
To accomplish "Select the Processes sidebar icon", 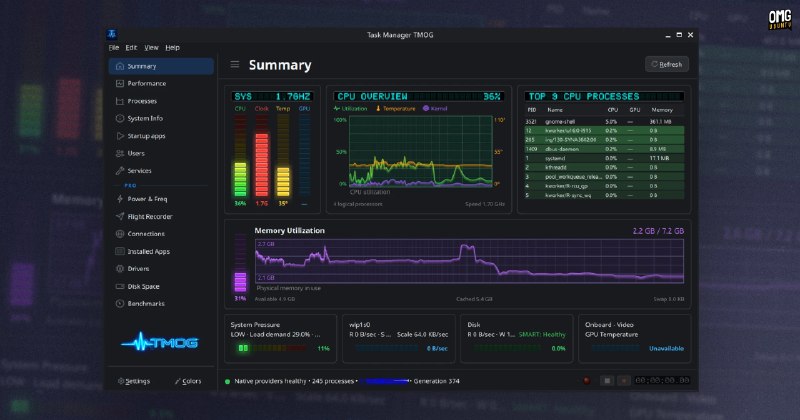I will point(119,101).
